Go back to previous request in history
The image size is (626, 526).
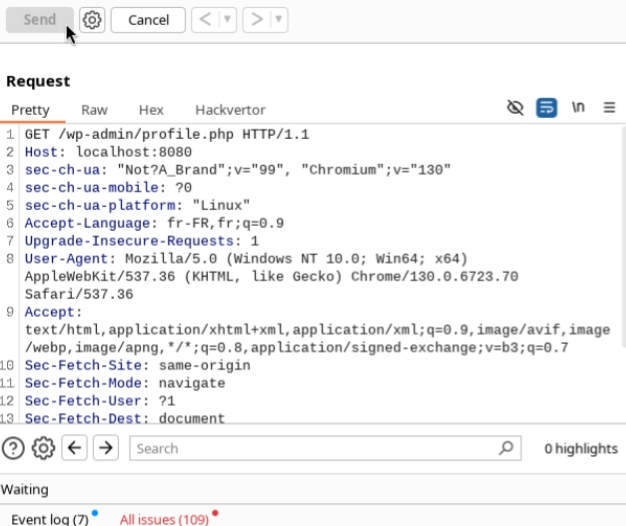pyautogui.click(x=203, y=19)
